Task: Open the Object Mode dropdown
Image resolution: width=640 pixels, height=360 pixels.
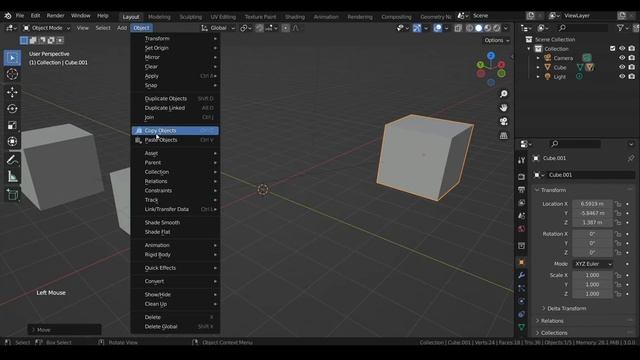Action: coord(46,28)
